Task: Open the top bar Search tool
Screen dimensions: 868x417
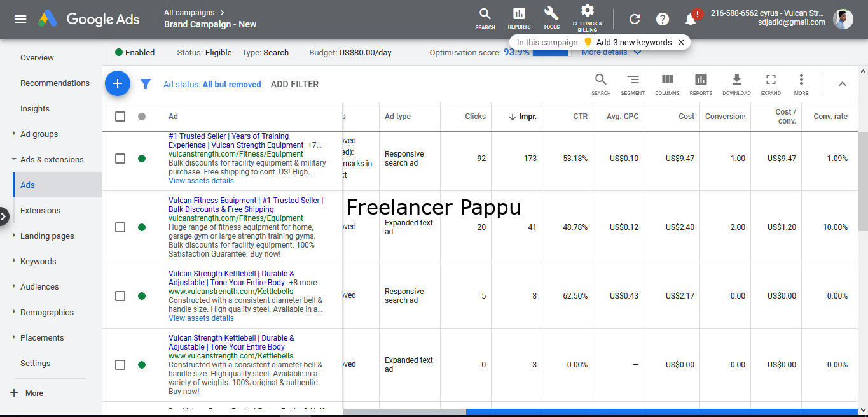Action: point(485,18)
